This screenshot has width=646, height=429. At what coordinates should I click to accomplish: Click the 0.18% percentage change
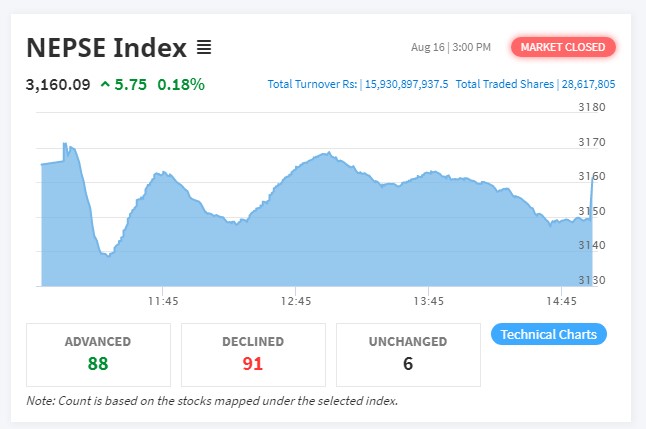click(x=182, y=85)
